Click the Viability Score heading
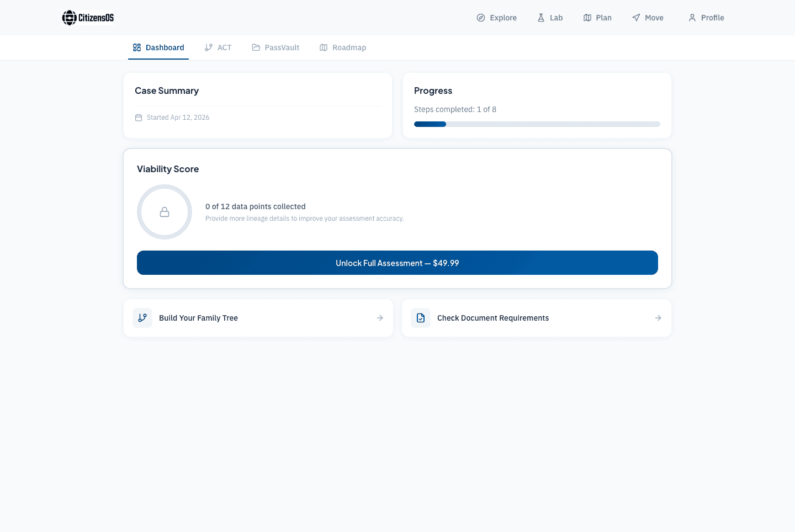 [168, 169]
